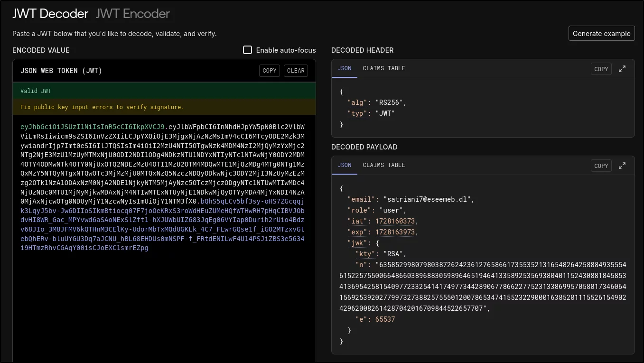Click the DECODED PAYLOAD section heading

click(x=364, y=147)
